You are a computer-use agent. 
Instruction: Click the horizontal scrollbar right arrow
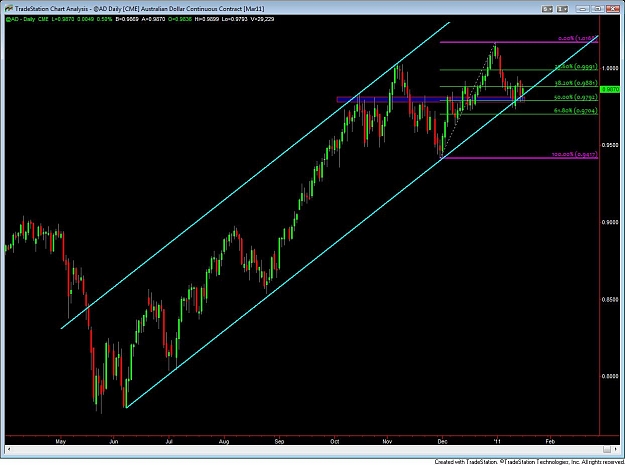pos(617,449)
